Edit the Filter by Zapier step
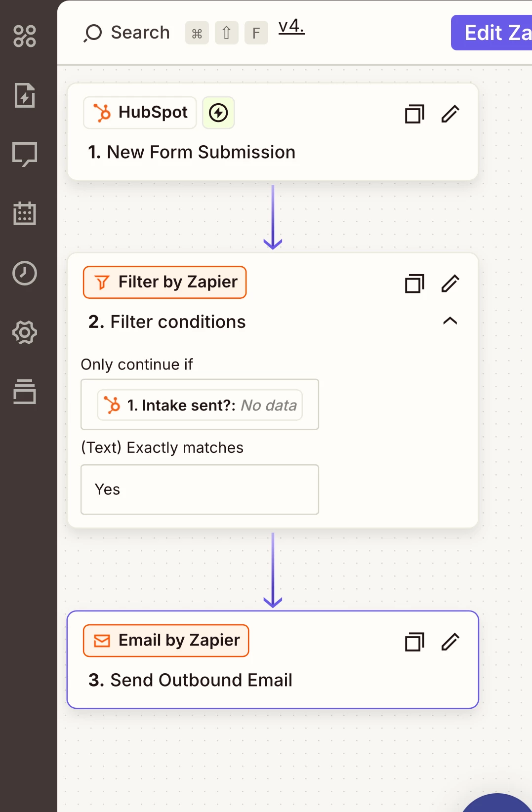 450,284
